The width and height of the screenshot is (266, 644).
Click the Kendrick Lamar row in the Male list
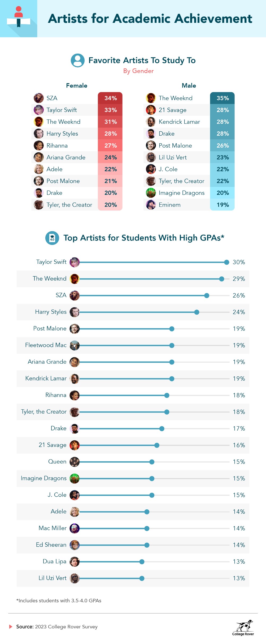coord(189,122)
